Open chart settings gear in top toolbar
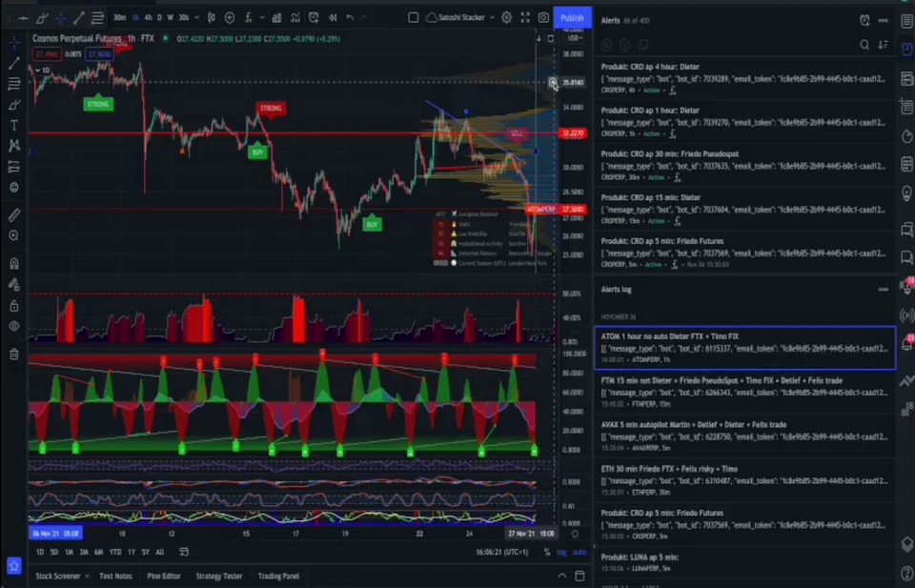 506,18
